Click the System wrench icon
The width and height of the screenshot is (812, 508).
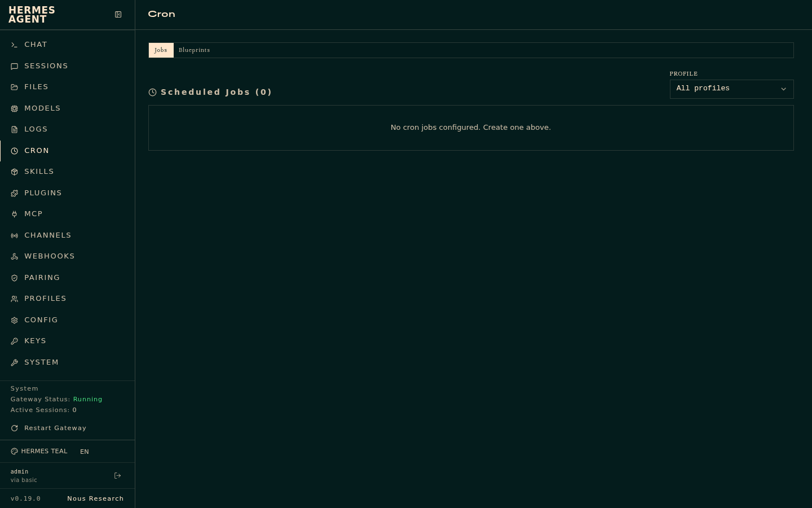(x=15, y=362)
